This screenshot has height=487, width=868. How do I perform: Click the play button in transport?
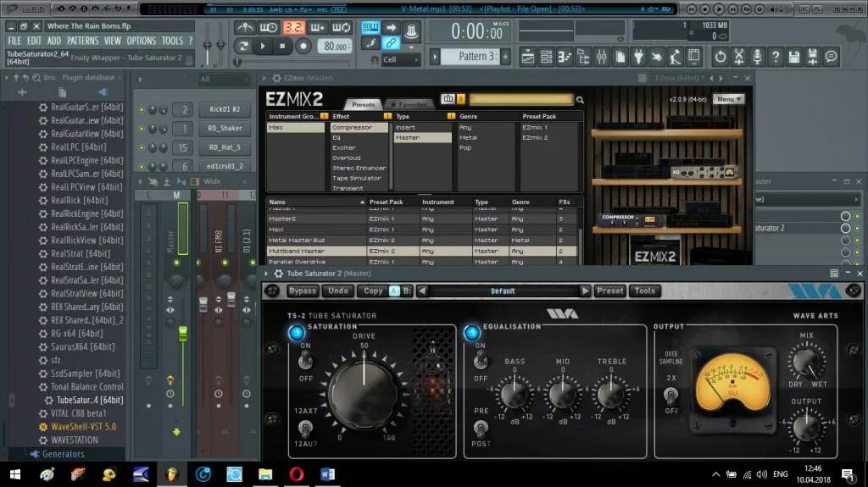[263, 46]
